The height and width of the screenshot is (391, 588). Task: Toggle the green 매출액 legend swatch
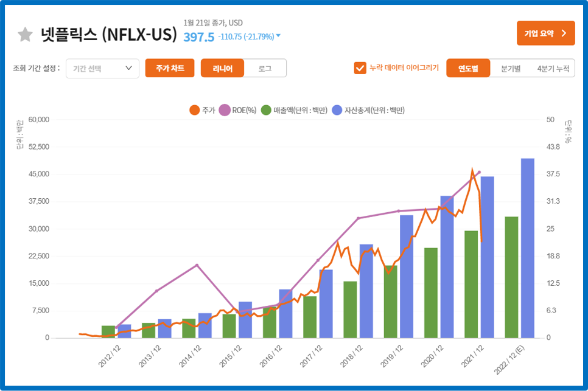tap(266, 110)
